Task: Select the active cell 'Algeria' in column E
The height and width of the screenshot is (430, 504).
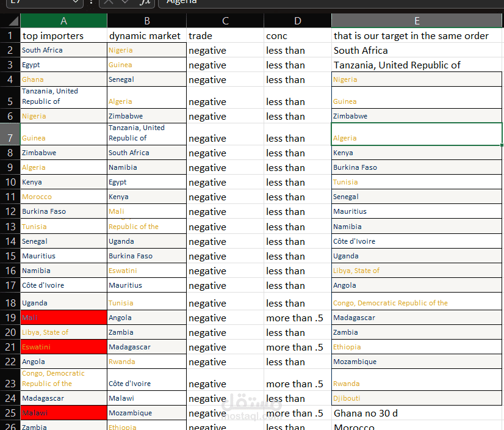Action: pyautogui.click(x=417, y=134)
